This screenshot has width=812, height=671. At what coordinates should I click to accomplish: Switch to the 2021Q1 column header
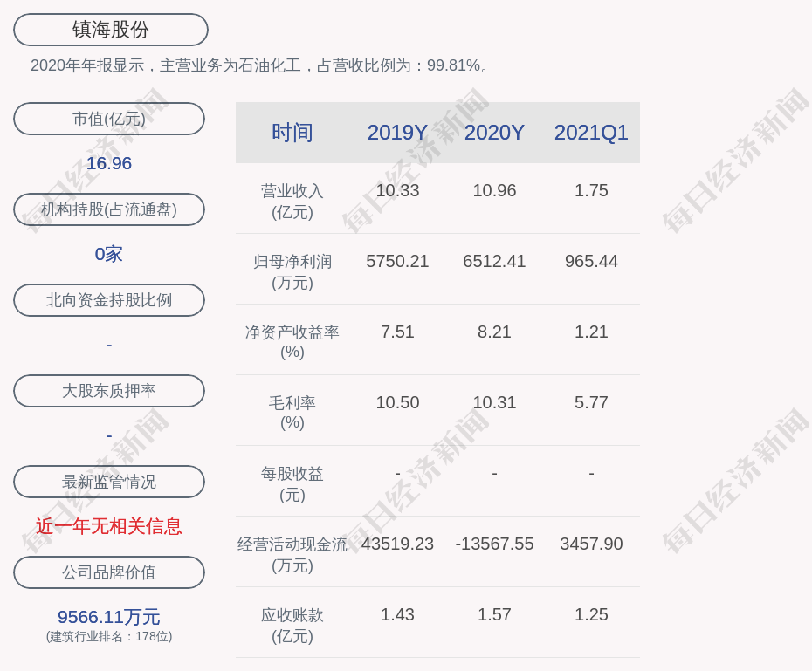pos(591,133)
